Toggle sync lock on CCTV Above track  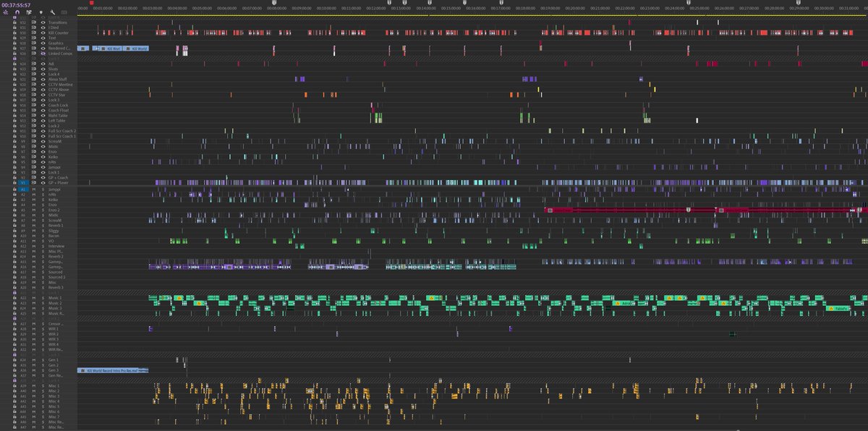(x=33, y=90)
